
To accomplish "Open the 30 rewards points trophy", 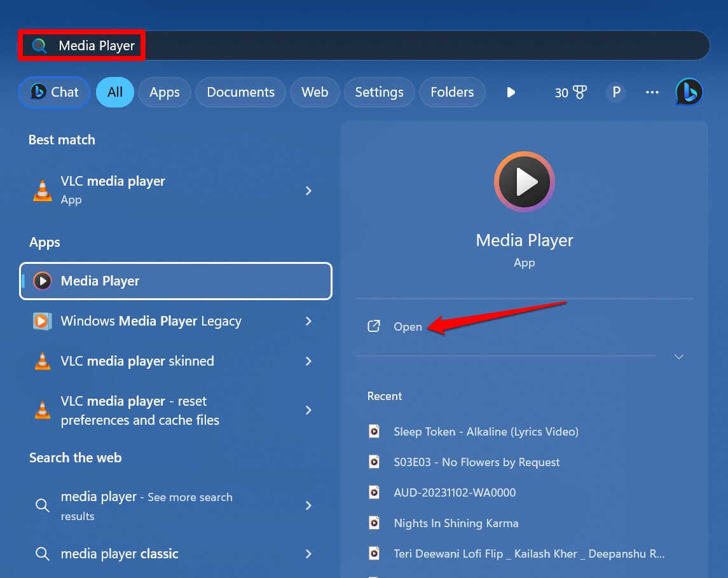I will tap(570, 92).
